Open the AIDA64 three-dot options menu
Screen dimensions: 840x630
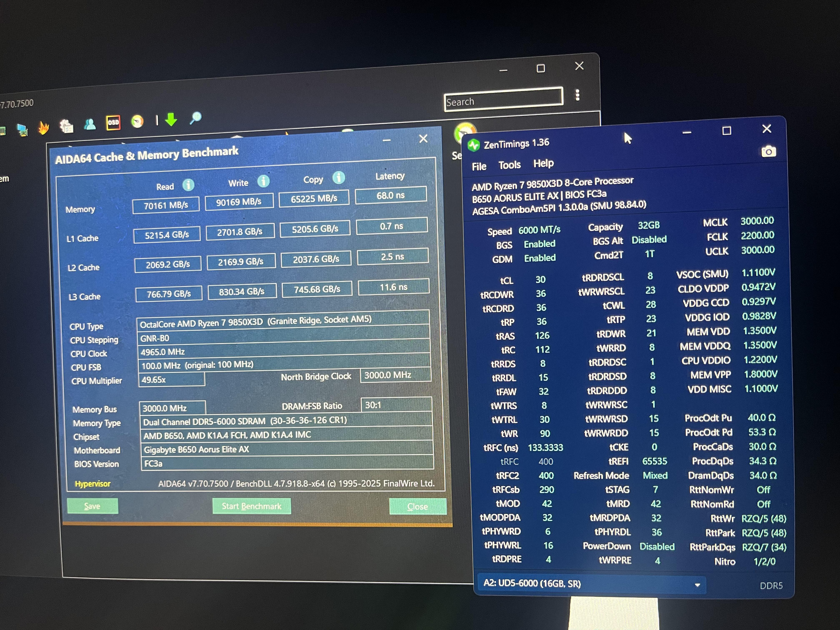(x=577, y=95)
